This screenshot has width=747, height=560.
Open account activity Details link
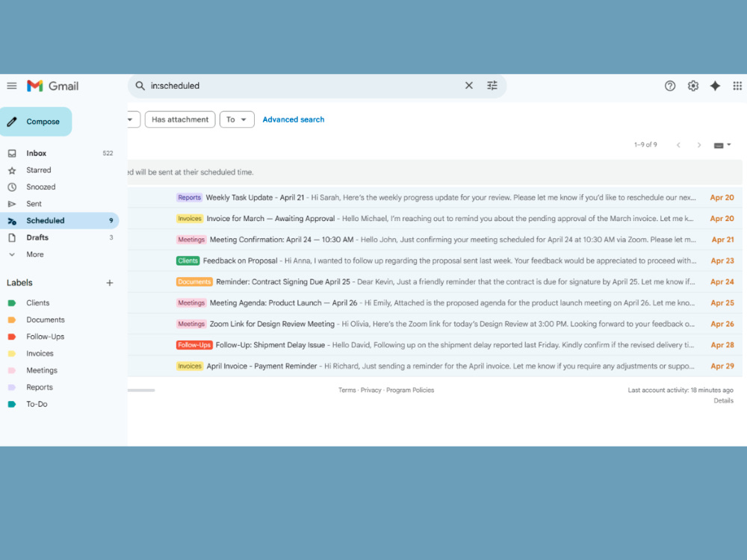click(x=723, y=400)
